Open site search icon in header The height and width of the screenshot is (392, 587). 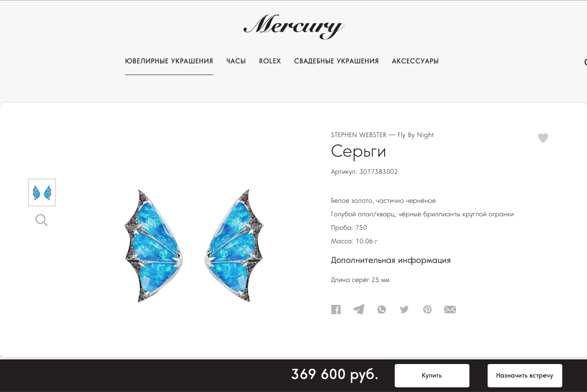coord(585,62)
